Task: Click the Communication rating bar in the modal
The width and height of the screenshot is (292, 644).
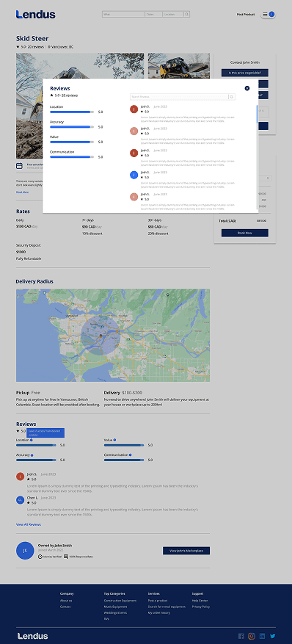Action: click(72, 157)
